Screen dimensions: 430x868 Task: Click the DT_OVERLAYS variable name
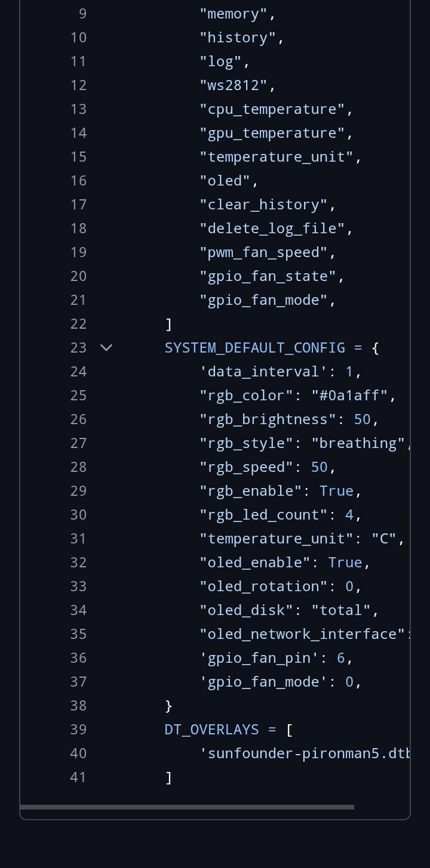pyautogui.click(x=212, y=729)
